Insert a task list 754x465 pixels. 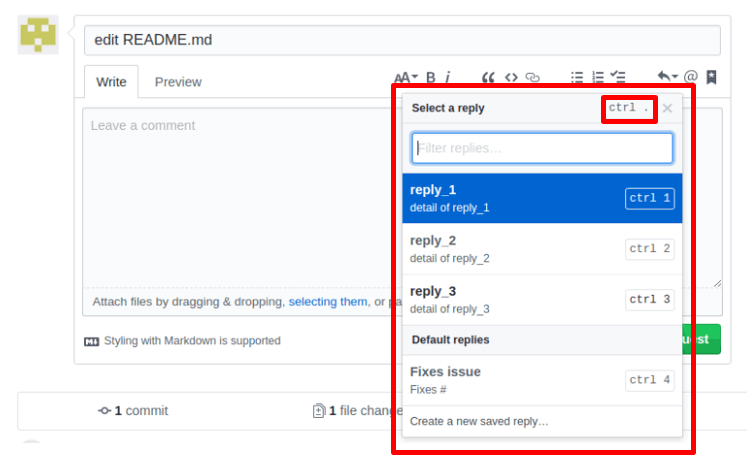(618, 77)
